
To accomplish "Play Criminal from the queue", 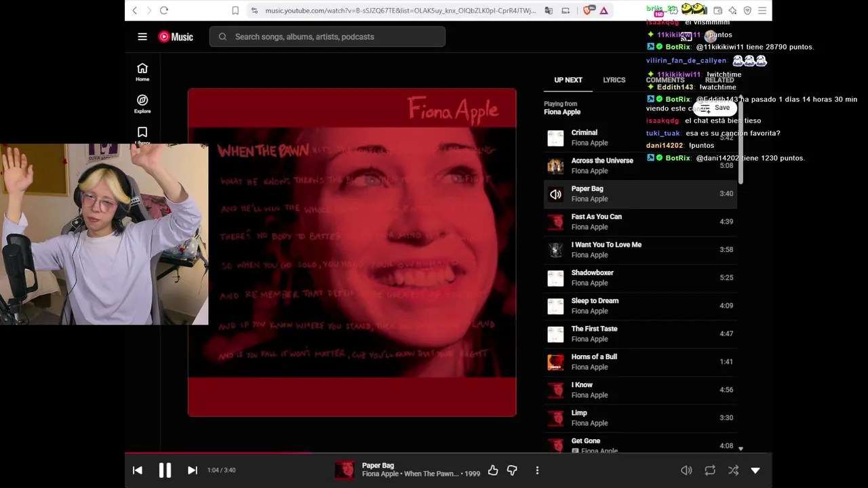I will (639, 138).
